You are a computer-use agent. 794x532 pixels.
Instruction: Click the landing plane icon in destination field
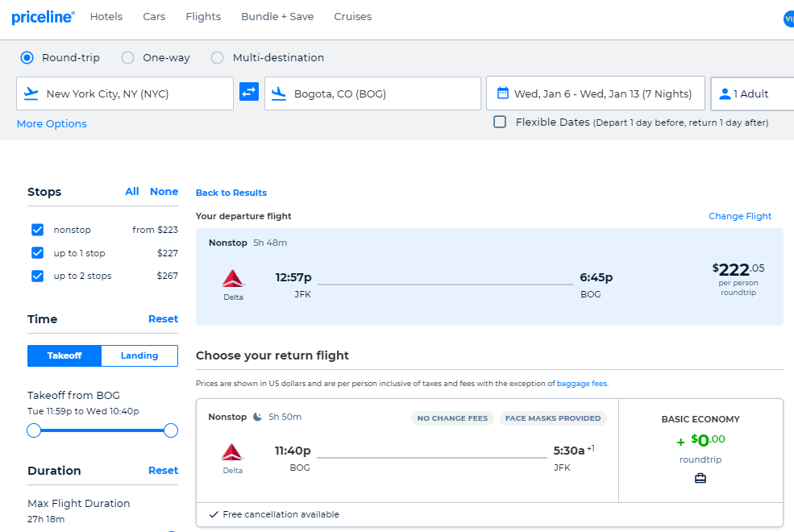coord(279,94)
